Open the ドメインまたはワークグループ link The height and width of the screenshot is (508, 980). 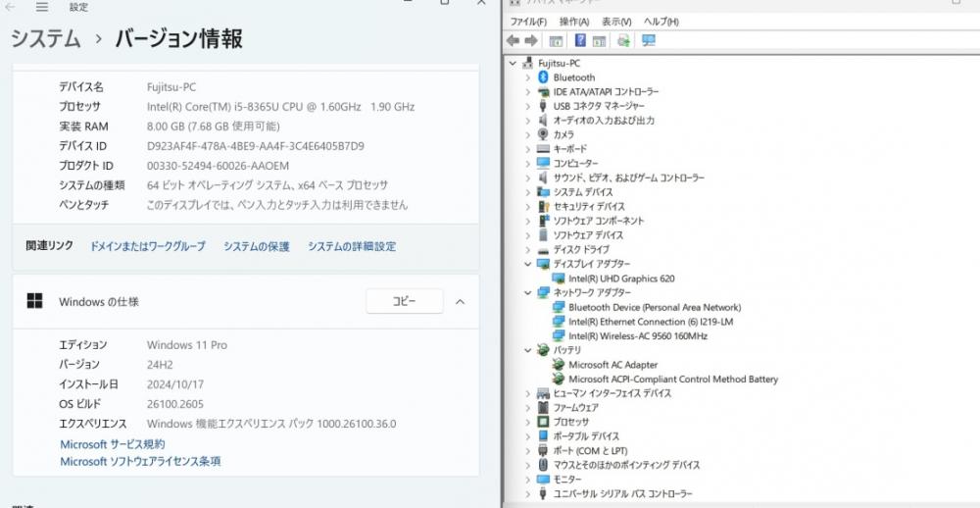pyautogui.click(x=148, y=246)
